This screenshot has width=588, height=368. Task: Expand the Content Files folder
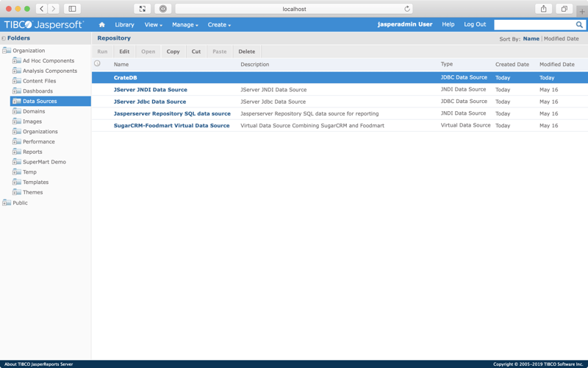16,81
